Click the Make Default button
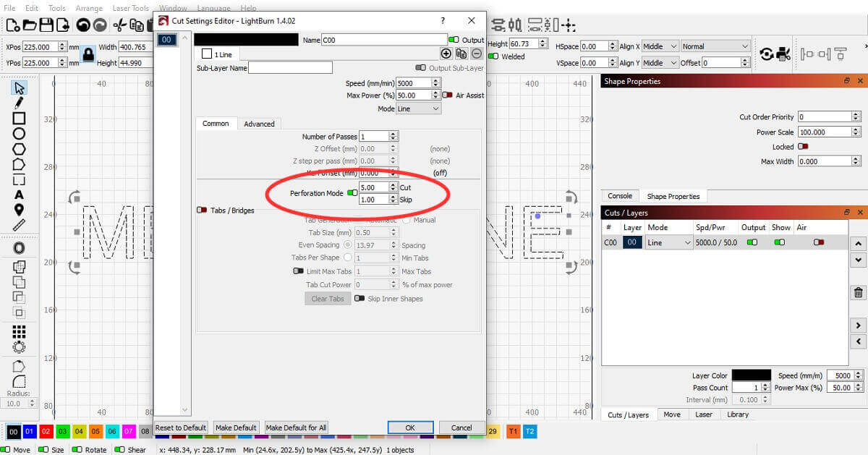Image resolution: width=868 pixels, height=455 pixels. 236,428
